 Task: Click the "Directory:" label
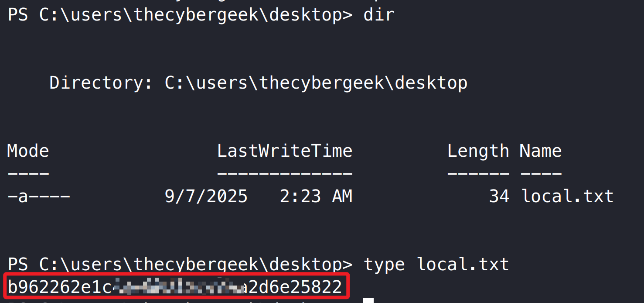(x=101, y=83)
